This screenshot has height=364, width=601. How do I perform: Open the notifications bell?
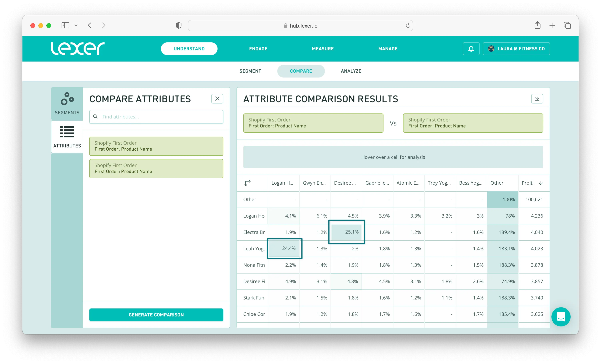[471, 49]
